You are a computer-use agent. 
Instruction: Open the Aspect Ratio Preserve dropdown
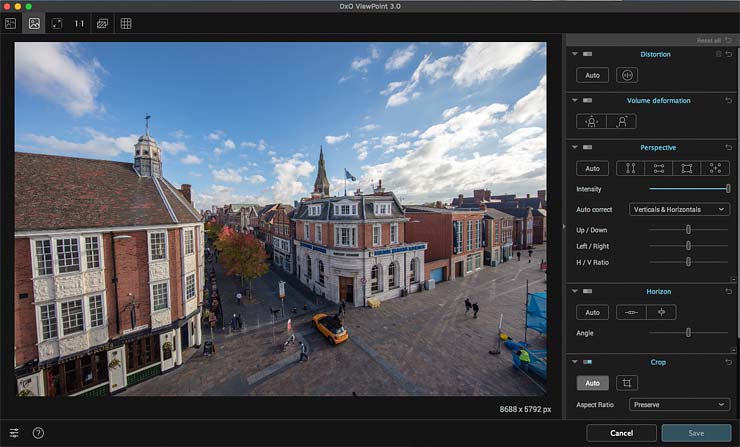pos(679,405)
